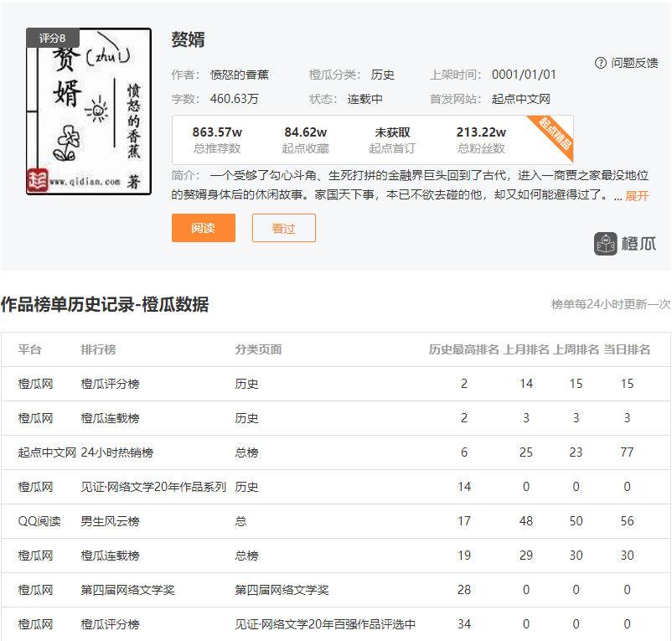Open the 问题反馈 link
The width and height of the screenshot is (672, 641).
point(634,63)
